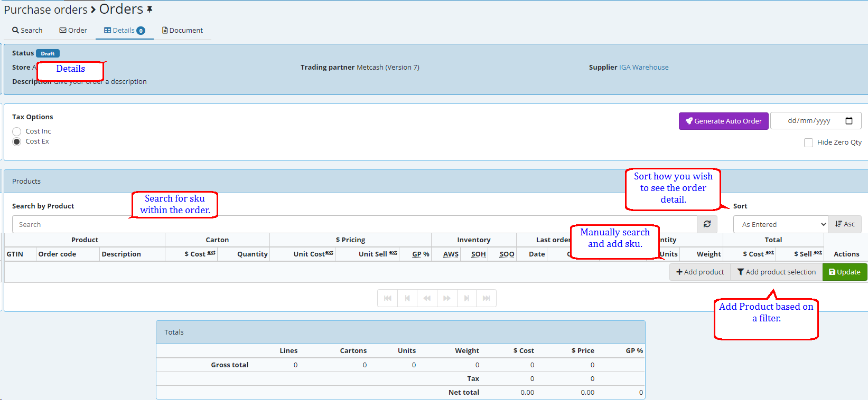The height and width of the screenshot is (400, 868).
Task: Click the order description placeholder text
Action: tap(100, 82)
